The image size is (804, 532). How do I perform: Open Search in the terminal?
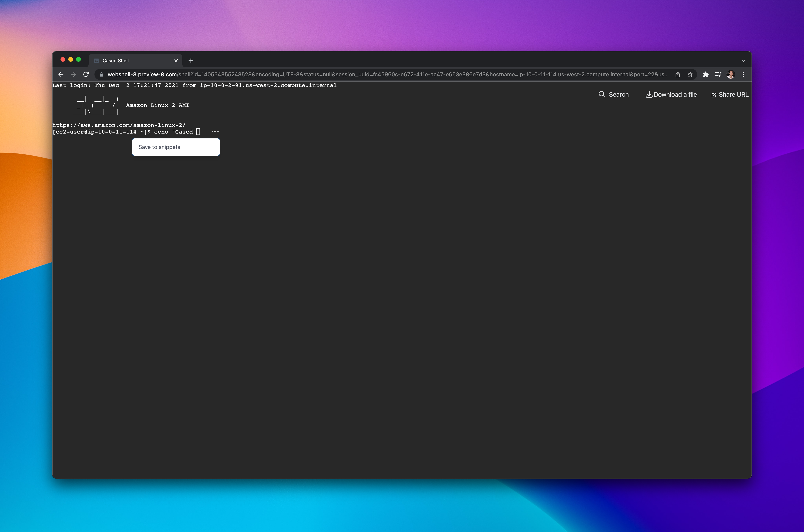[x=614, y=94]
